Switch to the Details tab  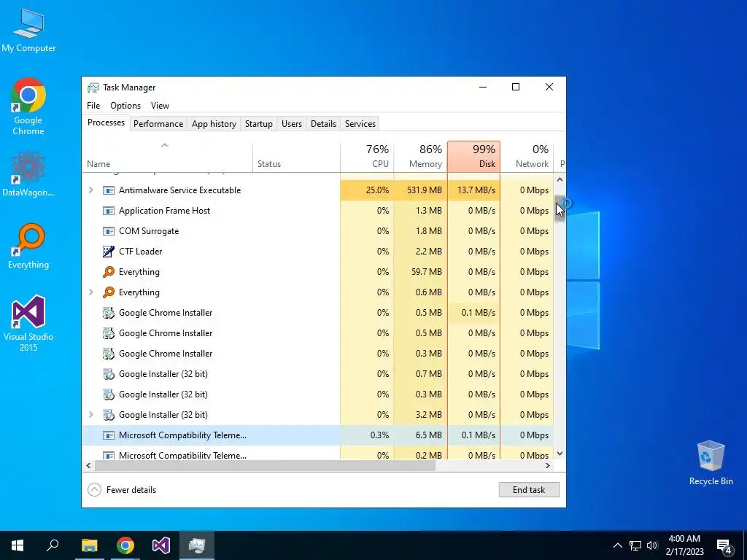tap(323, 124)
